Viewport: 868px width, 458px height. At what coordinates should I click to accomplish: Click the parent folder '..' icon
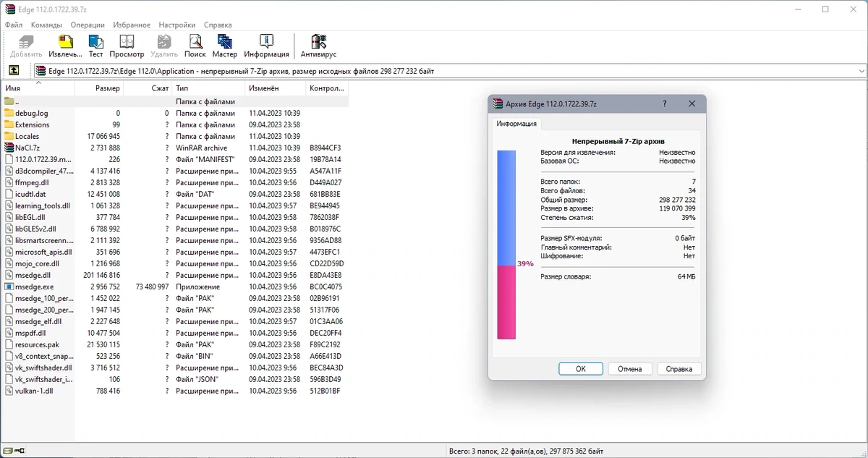pos(9,101)
